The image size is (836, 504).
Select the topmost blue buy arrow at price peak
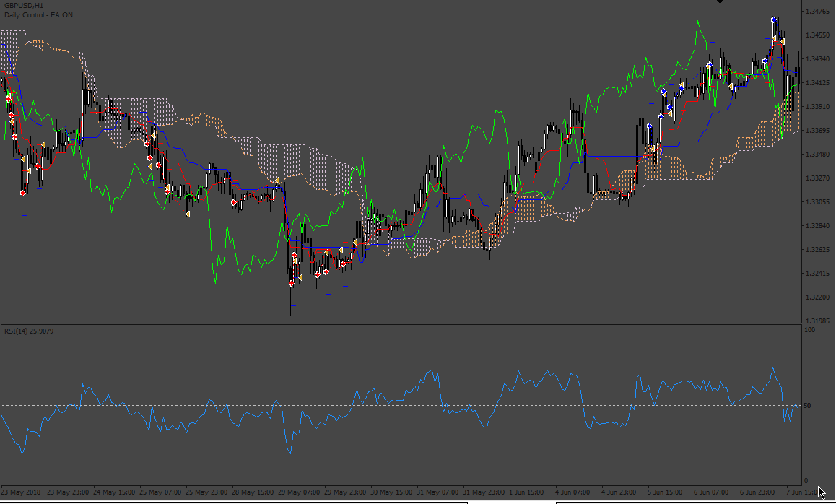pyautogui.click(x=774, y=20)
